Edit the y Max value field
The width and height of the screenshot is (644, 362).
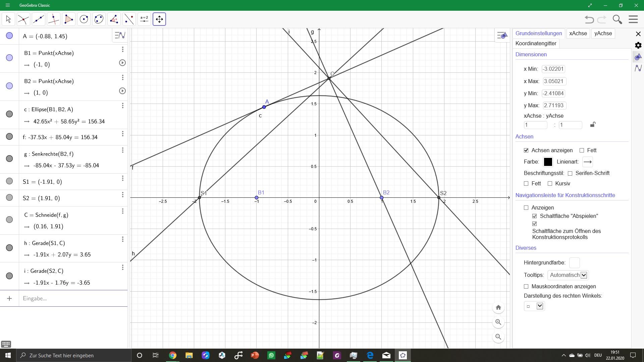point(554,106)
